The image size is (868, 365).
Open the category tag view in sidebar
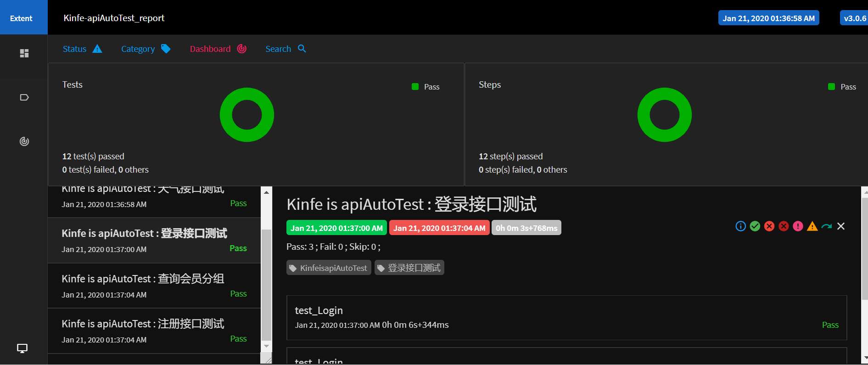pyautogui.click(x=24, y=97)
